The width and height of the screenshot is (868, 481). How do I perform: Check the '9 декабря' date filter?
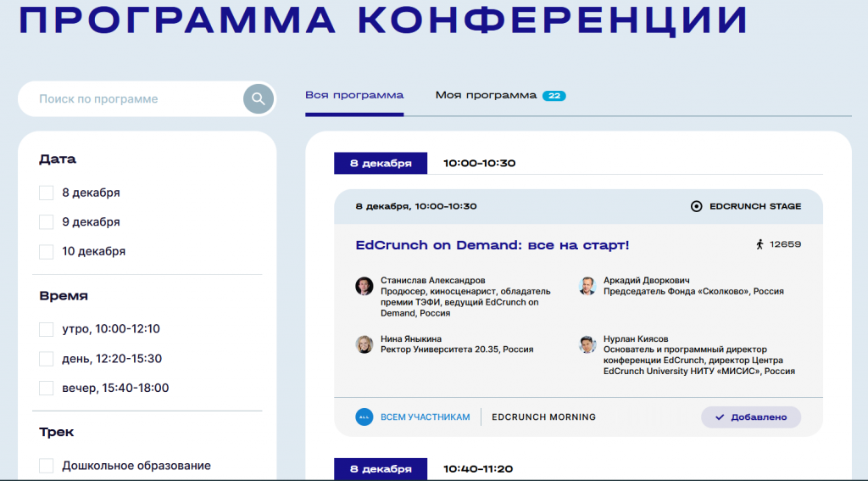pyautogui.click(x=47, y=222)
